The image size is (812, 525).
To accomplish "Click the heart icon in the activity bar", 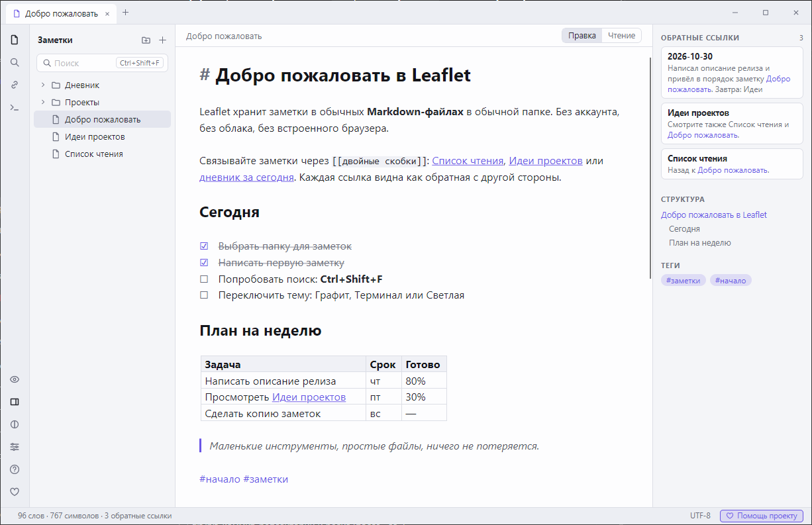I will [x=15, y=492].
